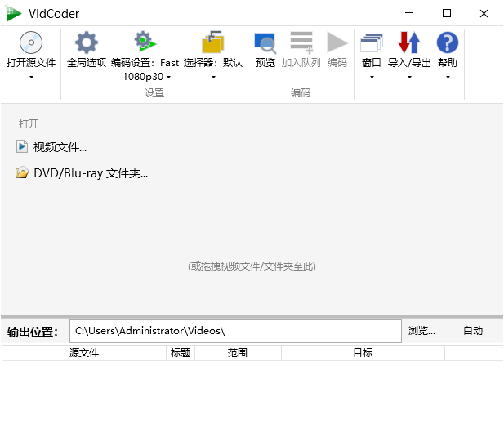Expand the dropdown arrow under 窗口

[x=371, y=78]
